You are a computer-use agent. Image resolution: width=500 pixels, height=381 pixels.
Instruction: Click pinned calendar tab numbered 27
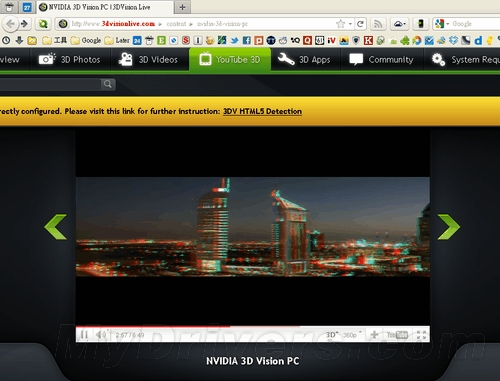(x=27, y=7)
